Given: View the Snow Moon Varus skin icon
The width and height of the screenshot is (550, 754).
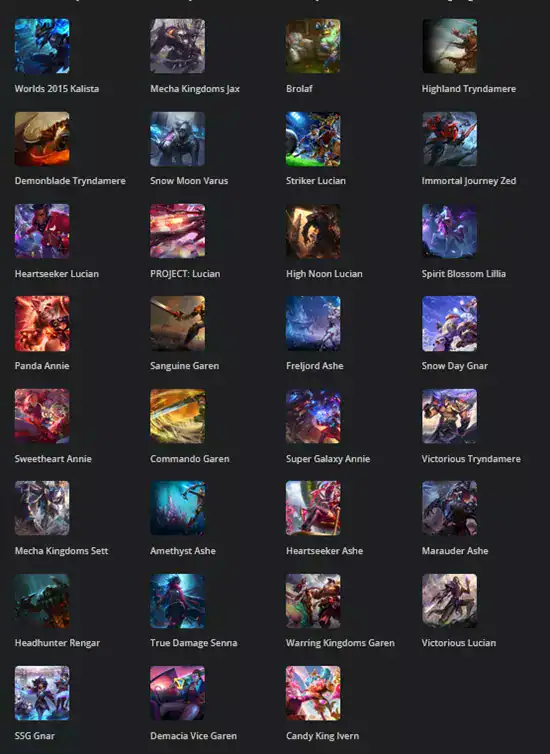Looking at the screenshot, I should [177, 139].
